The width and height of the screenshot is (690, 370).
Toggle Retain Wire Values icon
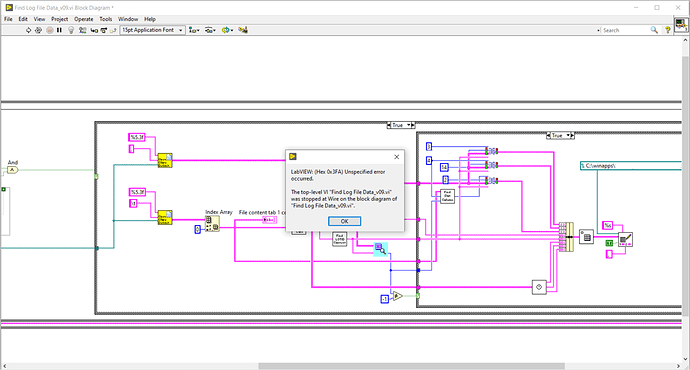tap(82, 30)
